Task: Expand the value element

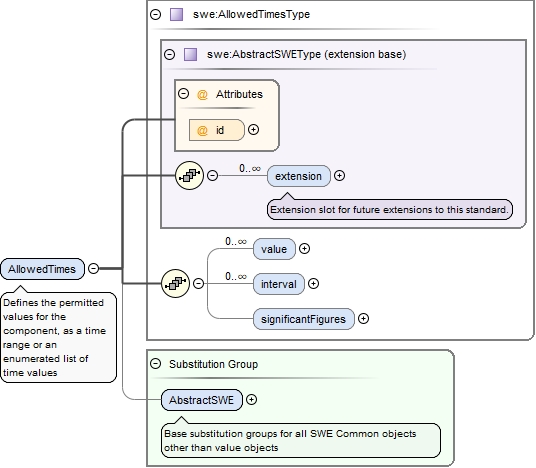Action: (305, 249)
